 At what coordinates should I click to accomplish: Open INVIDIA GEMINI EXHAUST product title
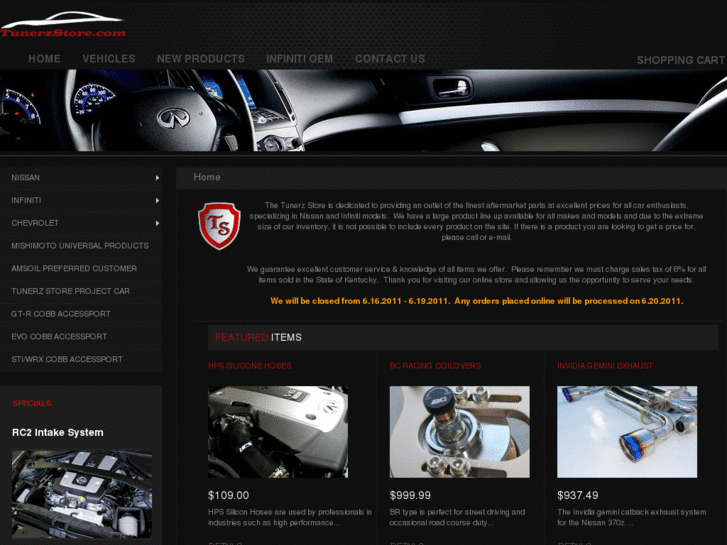(605, 365)
